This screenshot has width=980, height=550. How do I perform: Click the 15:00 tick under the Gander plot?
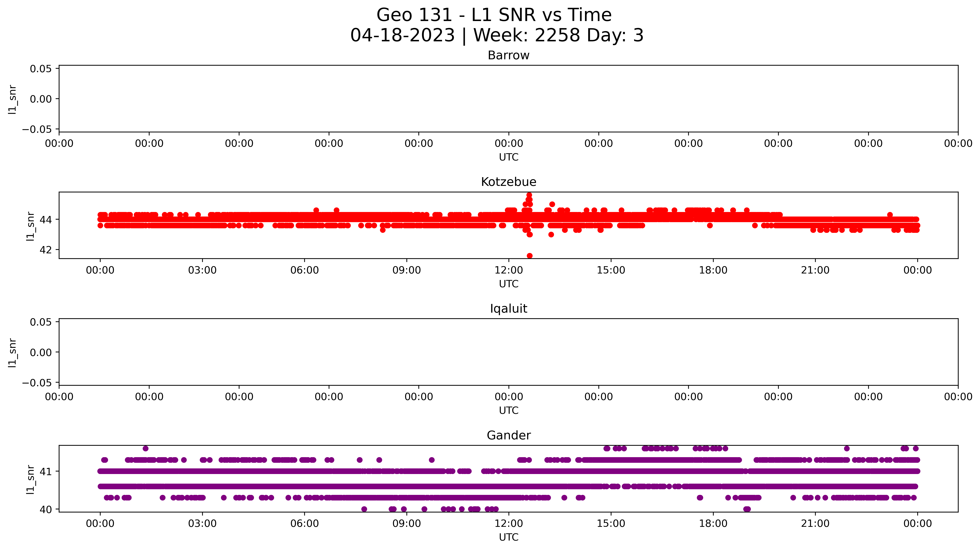coord(611,524)
